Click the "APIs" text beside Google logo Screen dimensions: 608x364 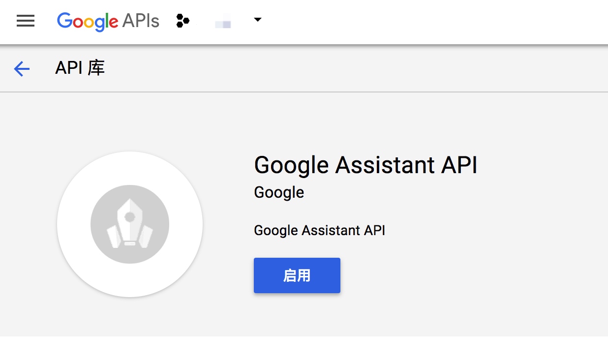(x=141, y=21)
